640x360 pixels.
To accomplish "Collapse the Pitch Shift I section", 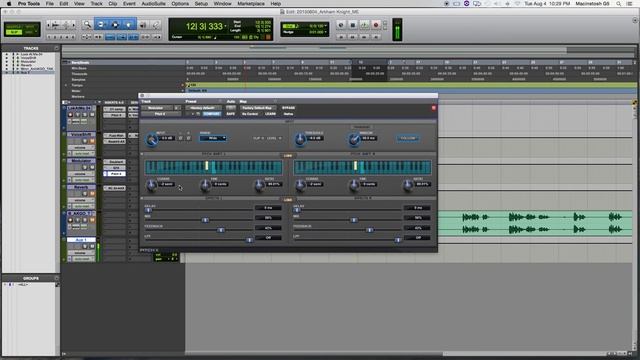I will [x=142, y=154].
